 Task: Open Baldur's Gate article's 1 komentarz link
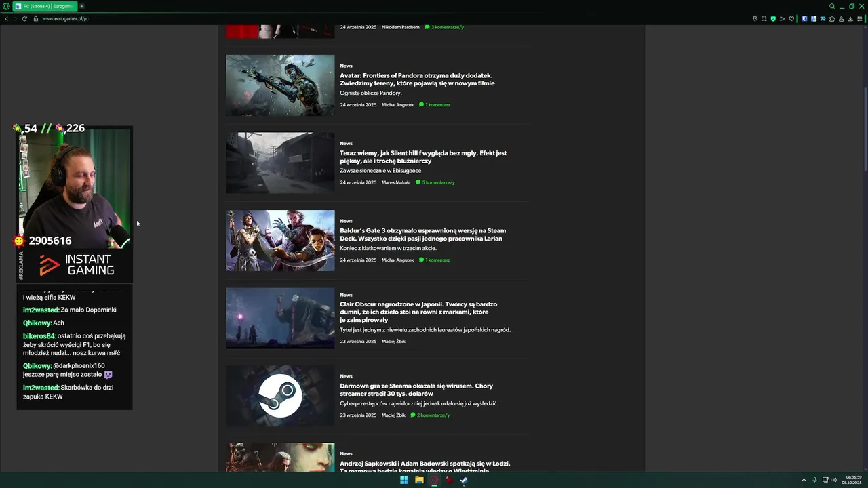pos(435,260)
